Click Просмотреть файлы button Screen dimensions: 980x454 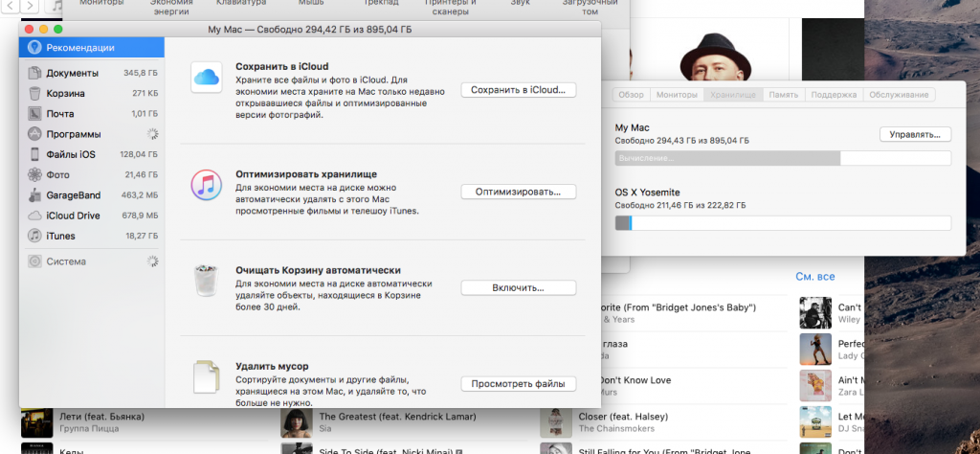pos(518,384)
